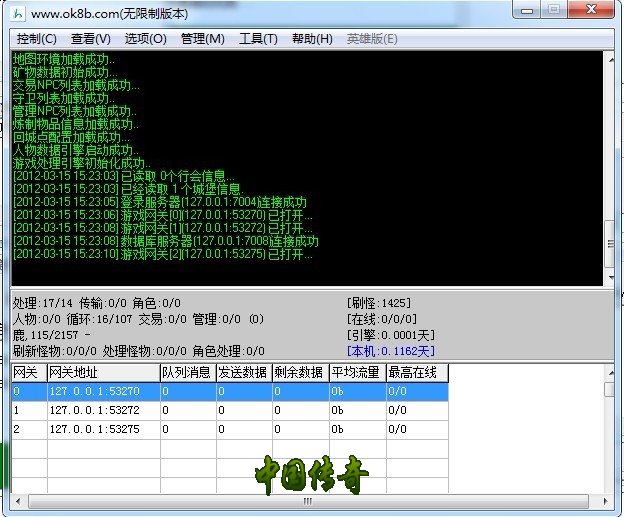
Task: Select the gateway row 127.0.0.1:53275
Action: (94, 428)
